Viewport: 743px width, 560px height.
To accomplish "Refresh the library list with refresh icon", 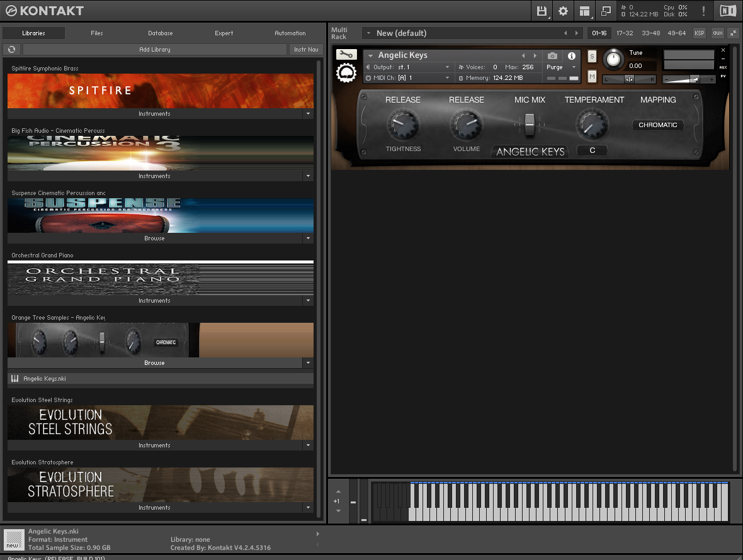I will point(12,49).
